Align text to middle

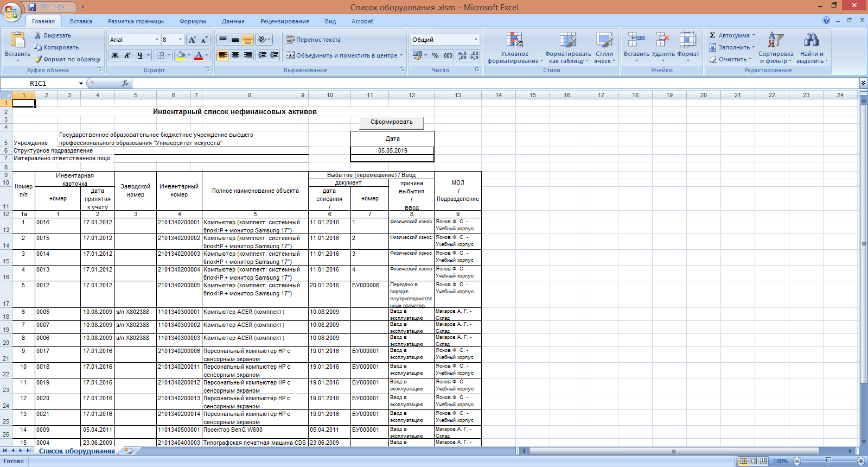coord(235,40)
